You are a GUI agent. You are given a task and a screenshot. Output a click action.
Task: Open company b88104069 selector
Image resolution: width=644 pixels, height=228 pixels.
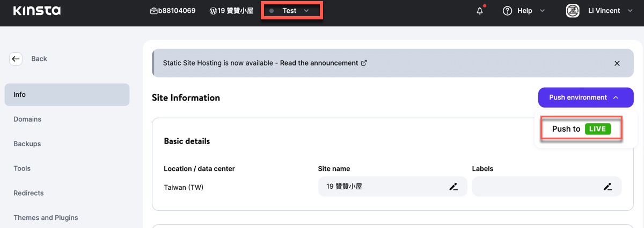tap(173, 11)
